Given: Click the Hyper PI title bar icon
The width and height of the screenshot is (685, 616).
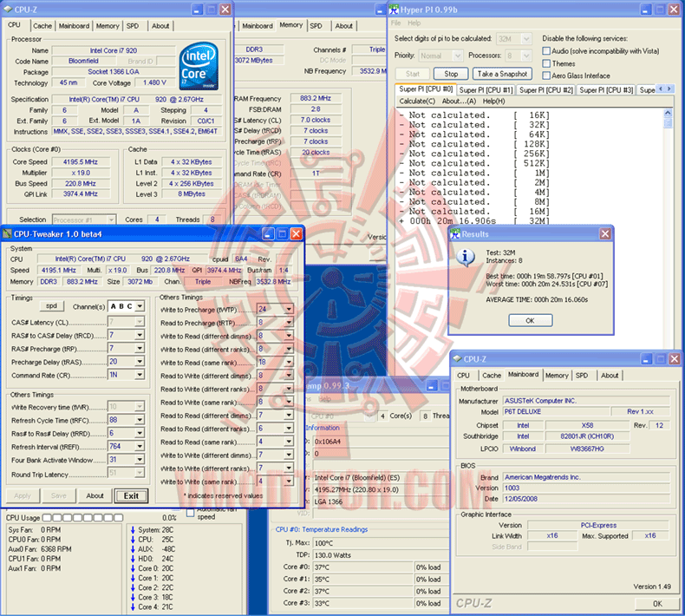Looking at the screenshot, I should tap(394, 10).
